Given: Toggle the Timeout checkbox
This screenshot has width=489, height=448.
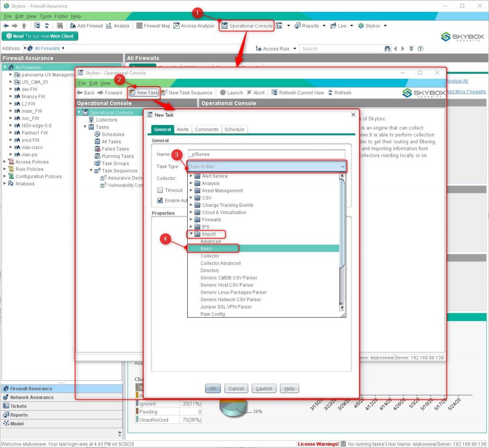Looking at the screenshot, I should 160,190.
